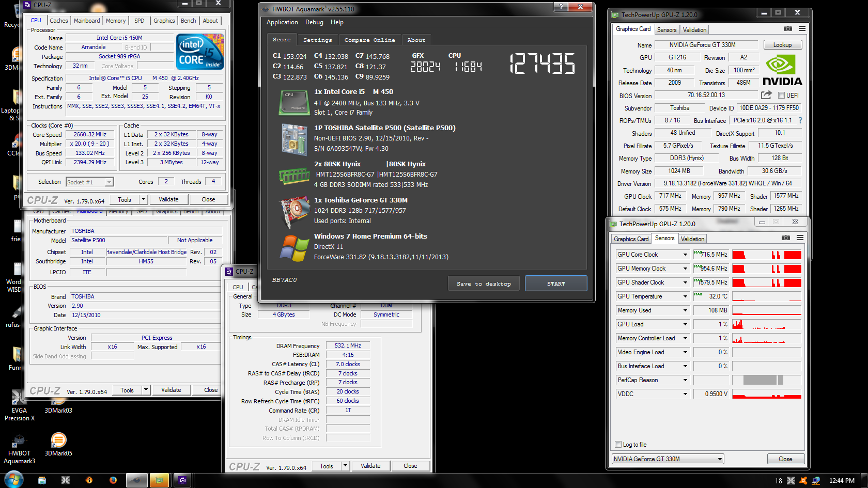Click the GPU-Z screenshot camera icon, Graphics Card window
868x488 pixels.
tap(787, 28)
